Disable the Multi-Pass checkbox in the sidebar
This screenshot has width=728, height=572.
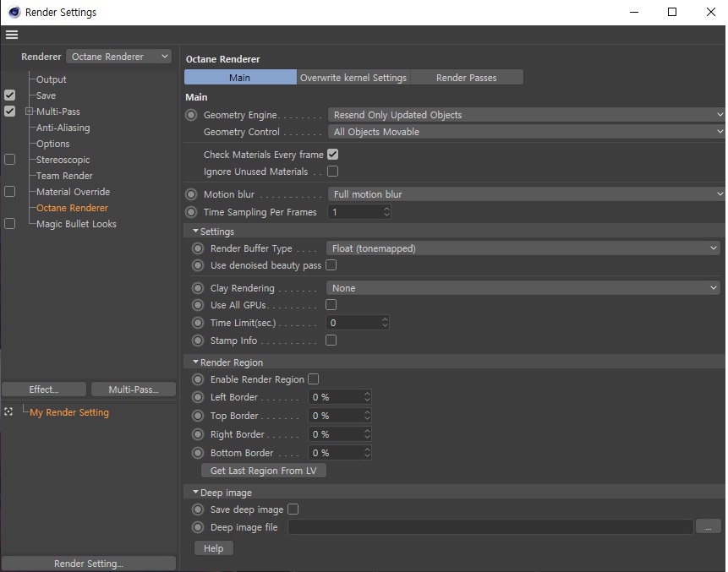[x=10, y=112]
